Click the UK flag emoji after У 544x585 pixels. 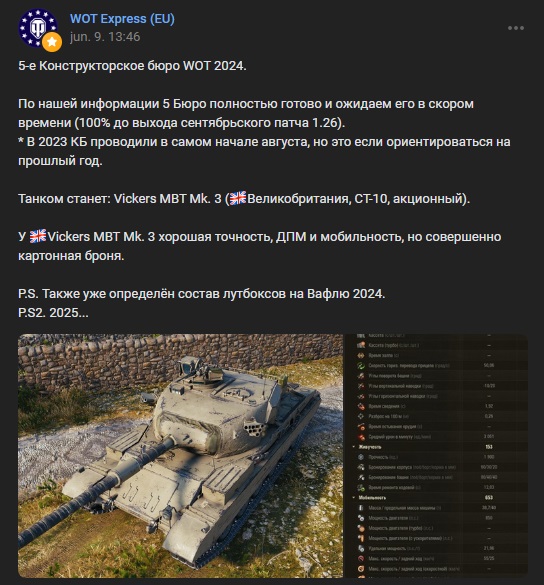(x=38, y=236)
